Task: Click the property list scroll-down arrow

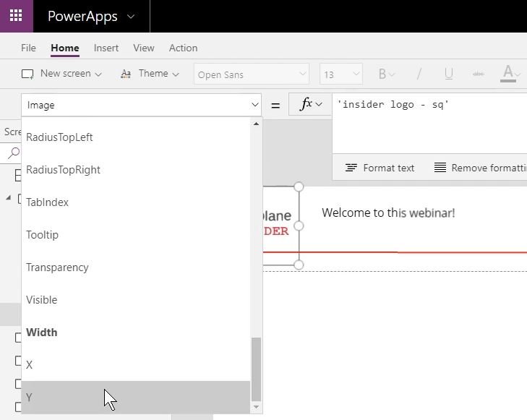Action: click(x=256, y=407)
